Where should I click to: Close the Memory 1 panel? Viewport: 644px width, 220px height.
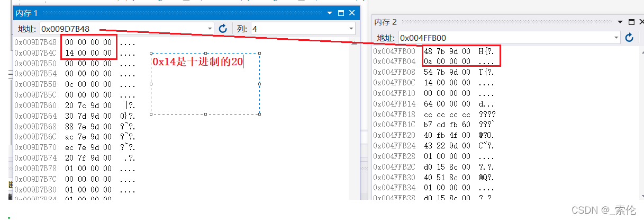coord(352,13)
